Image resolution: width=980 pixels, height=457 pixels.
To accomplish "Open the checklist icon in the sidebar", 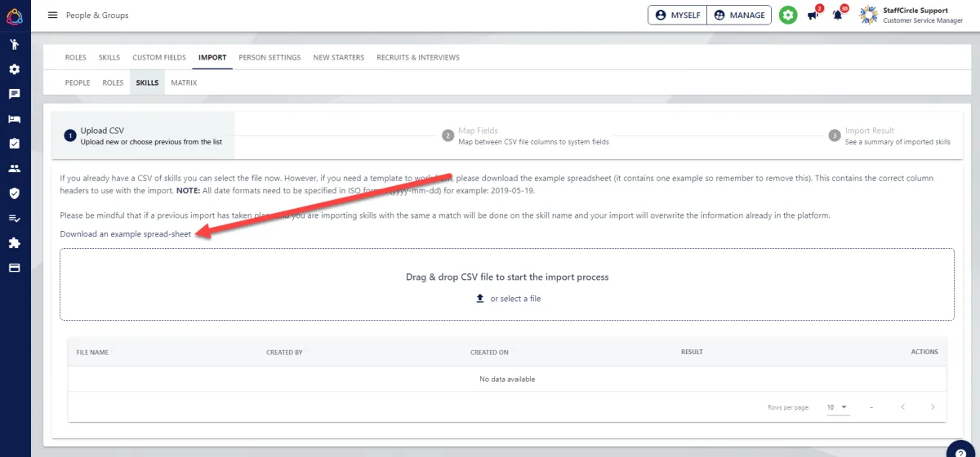I will coord(15,218).
